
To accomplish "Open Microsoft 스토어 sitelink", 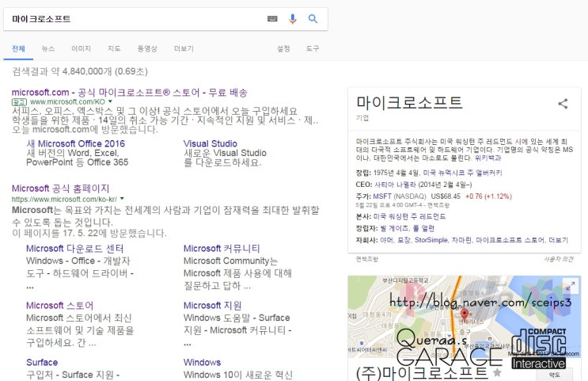I will (x=59, y=305).
